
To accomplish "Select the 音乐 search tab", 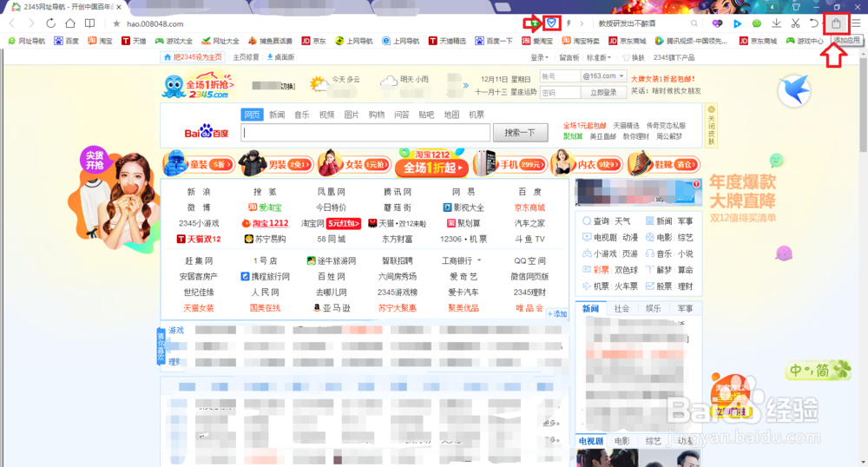I will coord(302,115).
